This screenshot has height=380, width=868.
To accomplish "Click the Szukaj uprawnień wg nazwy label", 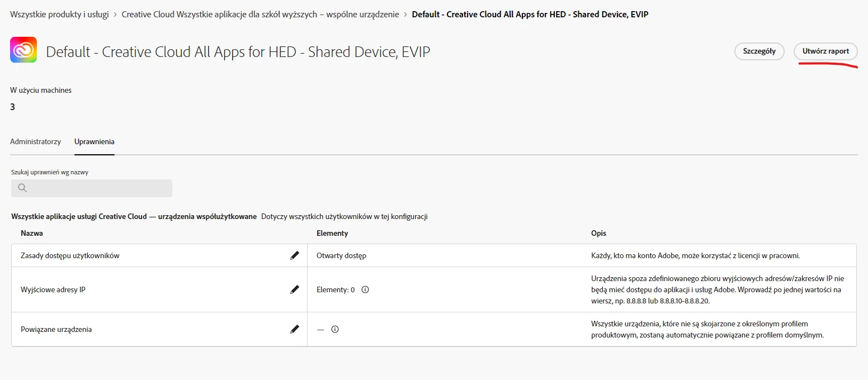I will tap(50, 172).
